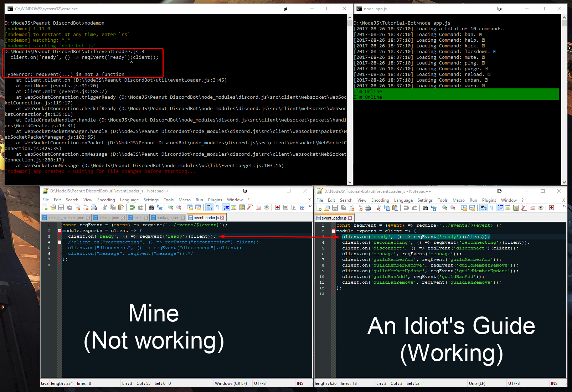
Task: Close eventLoader.js tab in right Notepad++
Action: click(x=350, y=218)
